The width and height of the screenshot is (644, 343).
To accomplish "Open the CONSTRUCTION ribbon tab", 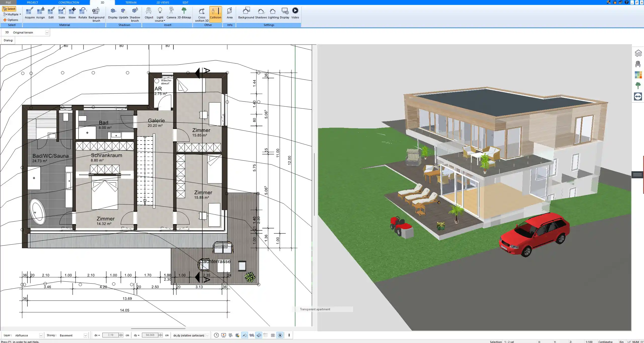I will click(68, 3).
